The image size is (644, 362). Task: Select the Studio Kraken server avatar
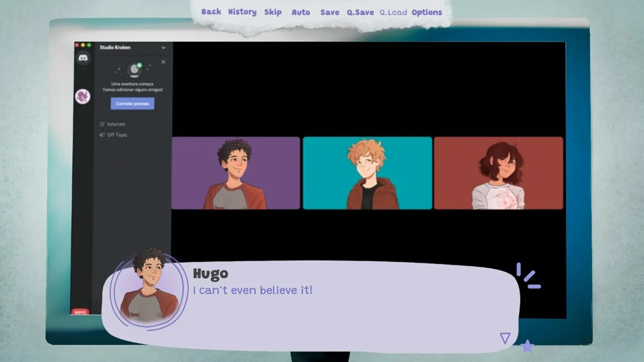[x=83, y=97]
